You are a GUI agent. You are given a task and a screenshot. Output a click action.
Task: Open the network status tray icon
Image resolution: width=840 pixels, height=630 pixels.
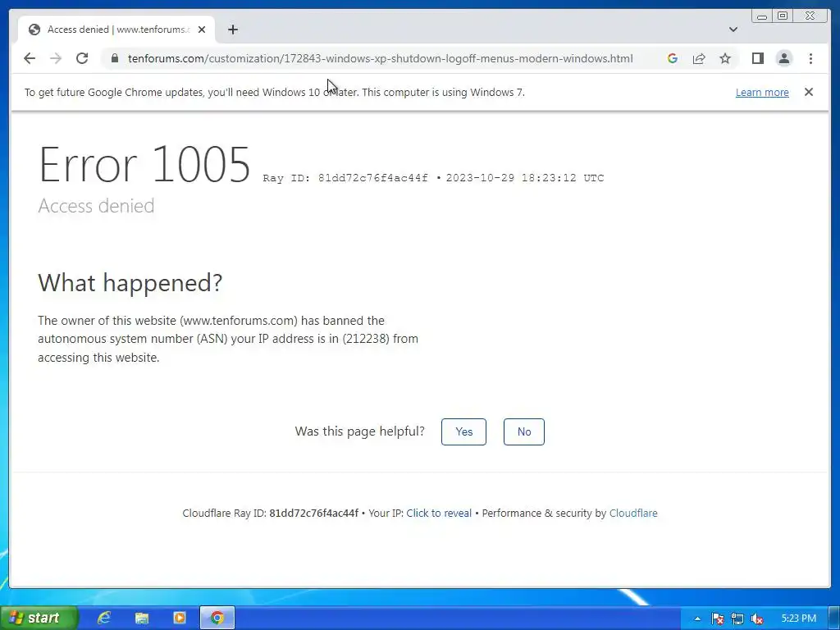coord(737,619)
